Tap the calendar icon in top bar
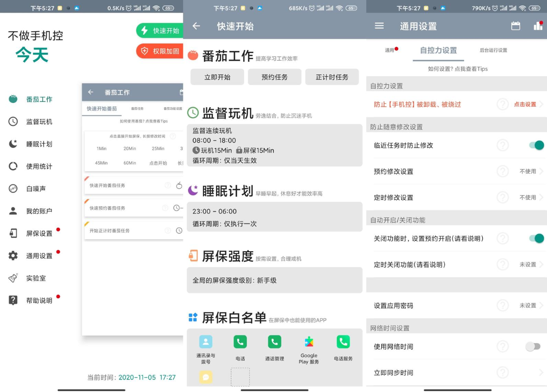Image resolution: width=547 pixels, height=392 pixels. [515, 26]
